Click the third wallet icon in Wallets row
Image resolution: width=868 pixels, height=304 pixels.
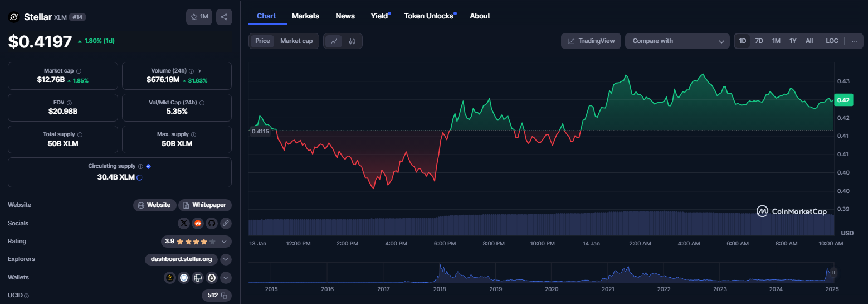click(x=198, y=277)
